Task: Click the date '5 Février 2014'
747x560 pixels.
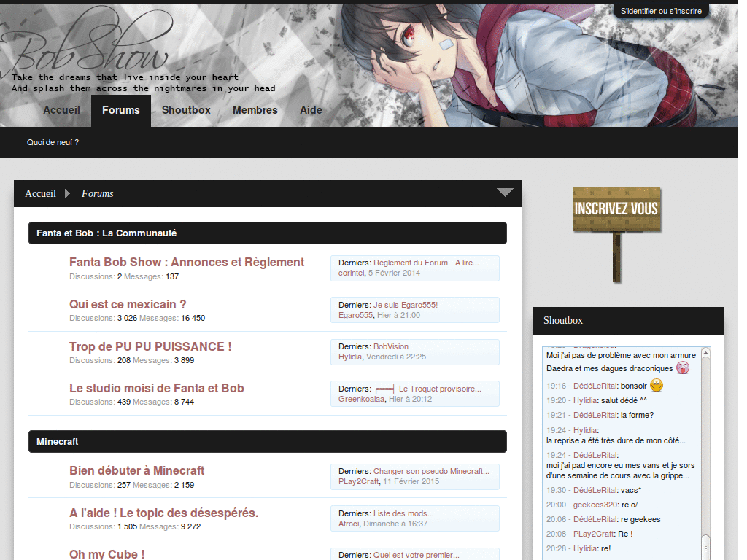Action: tap(394, 273)
